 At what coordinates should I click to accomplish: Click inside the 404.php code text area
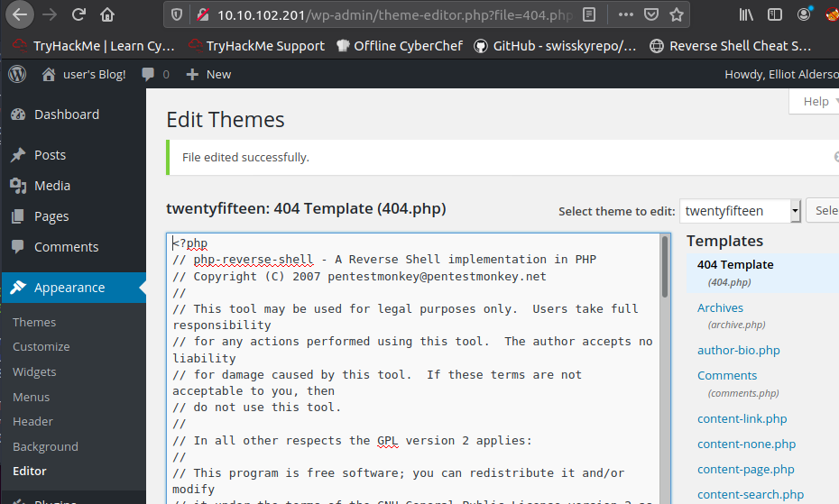click(415, 406)
